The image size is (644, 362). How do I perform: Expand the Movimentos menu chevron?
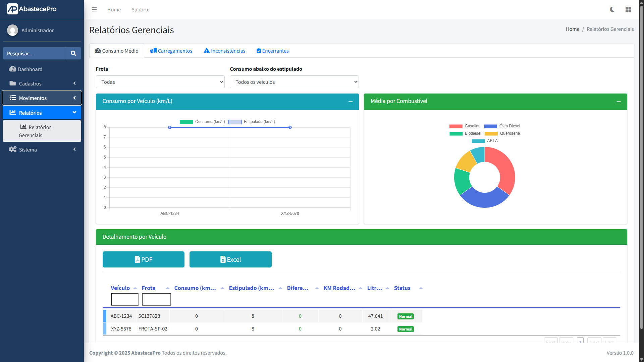point(74,98)
